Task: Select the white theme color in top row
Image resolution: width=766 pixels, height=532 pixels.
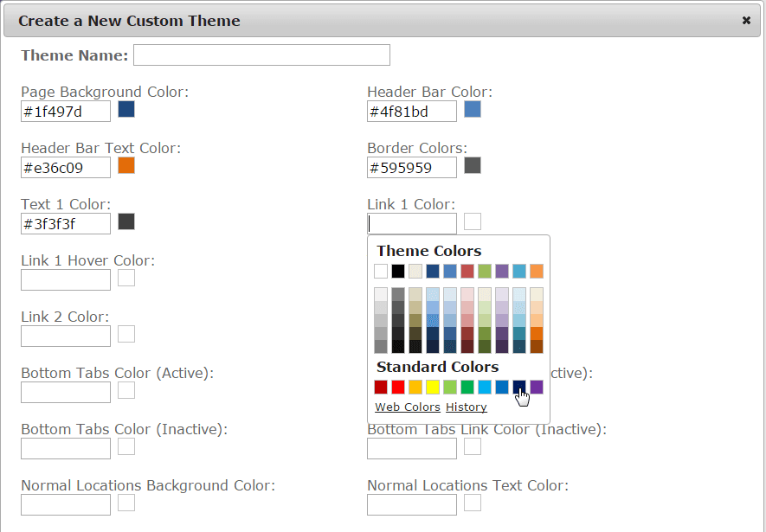Action: 381,271
